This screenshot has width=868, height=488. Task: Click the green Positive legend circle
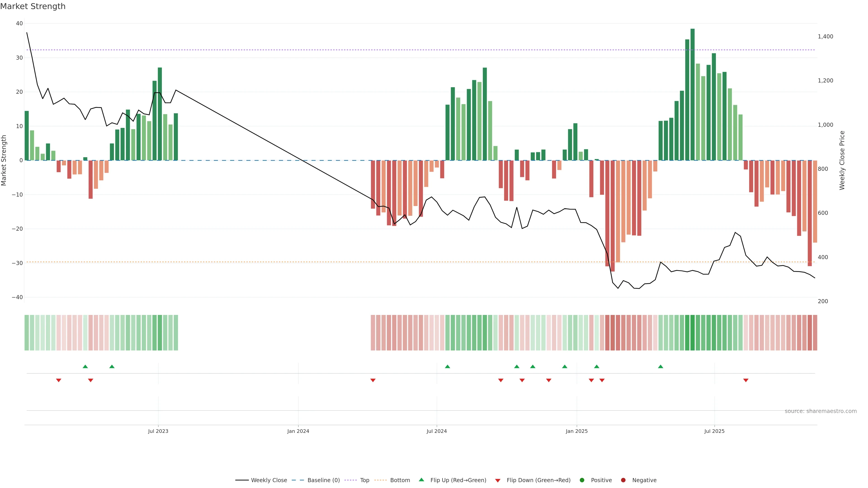coord(582,480)
